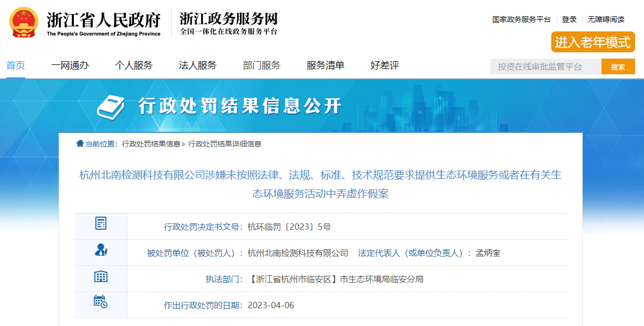
Task: Click the document icon beside decision number
Action: coord(101,223)
